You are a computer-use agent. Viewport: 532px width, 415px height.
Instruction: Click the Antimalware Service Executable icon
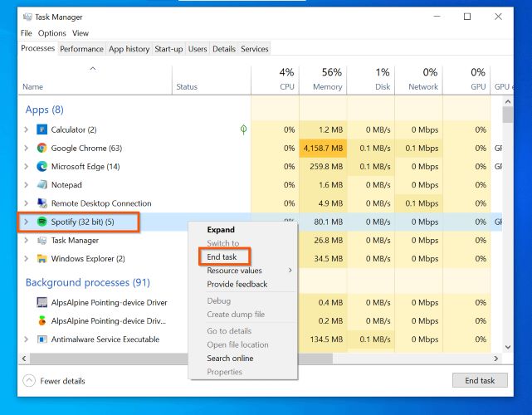coord(41,339)
